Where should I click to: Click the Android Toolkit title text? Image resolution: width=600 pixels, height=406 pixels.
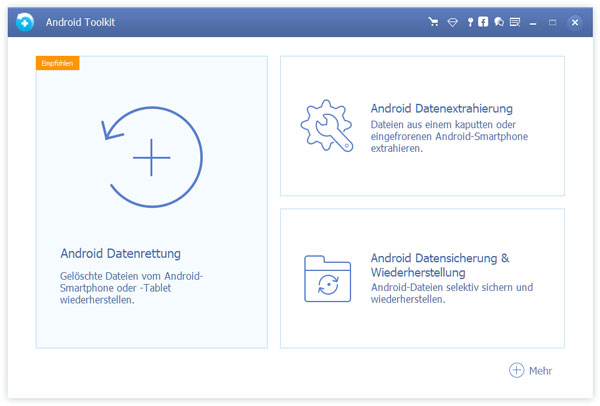tap(80, 22)
